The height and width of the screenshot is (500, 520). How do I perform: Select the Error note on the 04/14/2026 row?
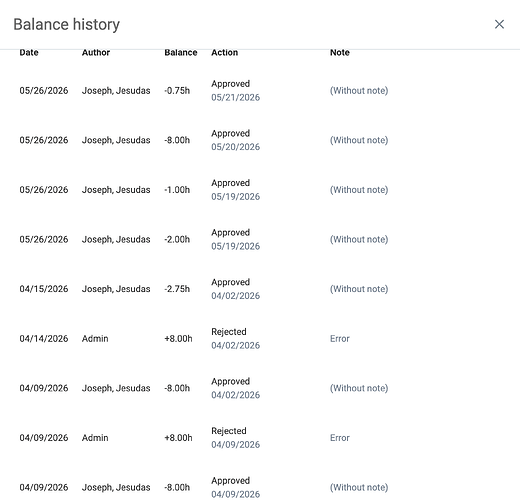coord(340,339)
